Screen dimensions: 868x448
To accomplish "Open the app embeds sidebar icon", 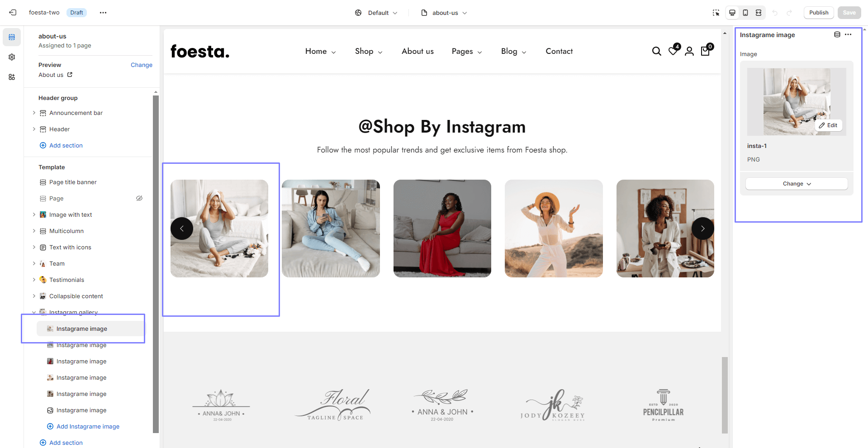I will [12, 77].
